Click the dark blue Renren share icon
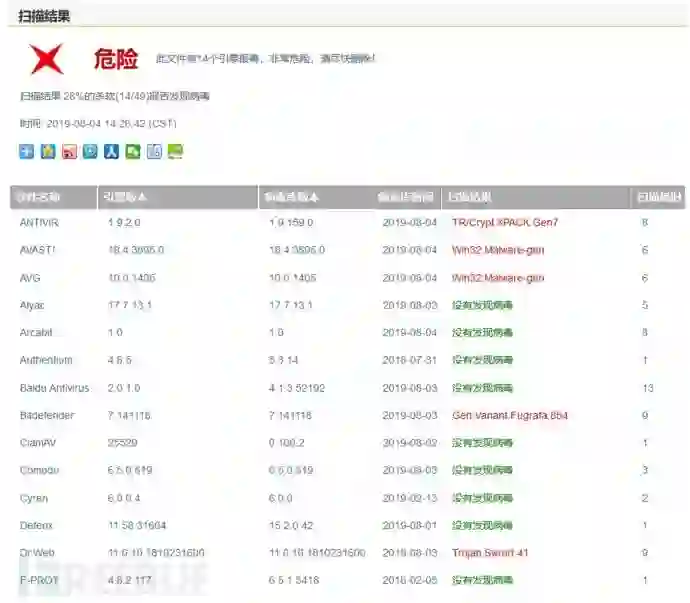Image resolution: width=690 pixels, height=603 pixels. click(x=111, y=151)
